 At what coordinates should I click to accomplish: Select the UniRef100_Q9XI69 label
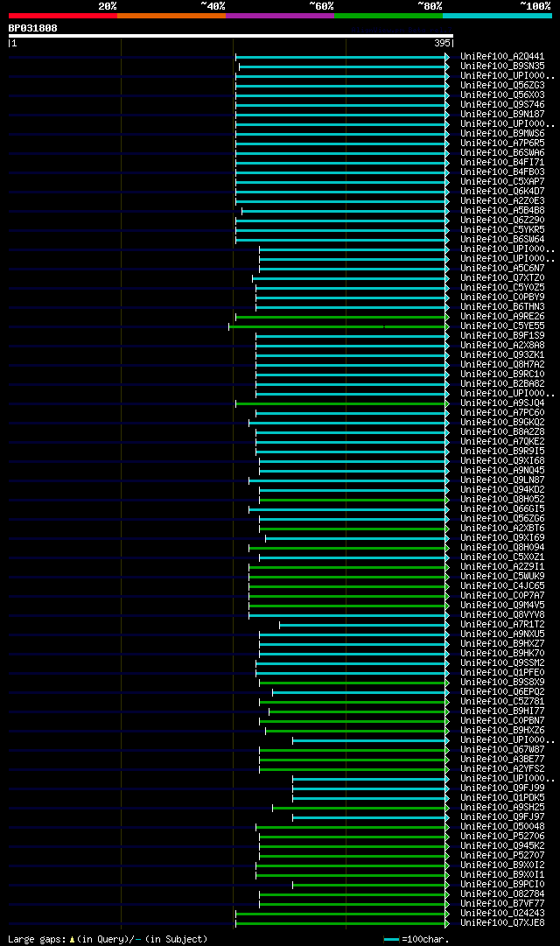point(502,537)
